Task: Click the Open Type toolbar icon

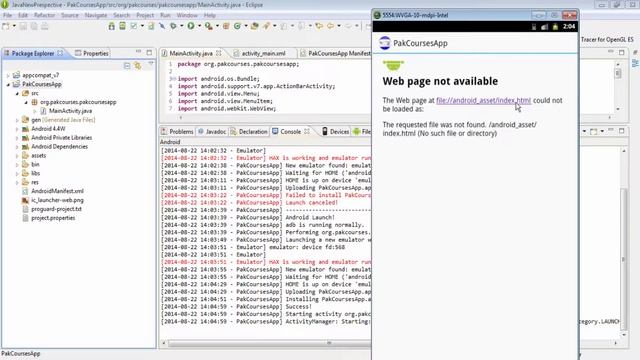Action: 255,26
